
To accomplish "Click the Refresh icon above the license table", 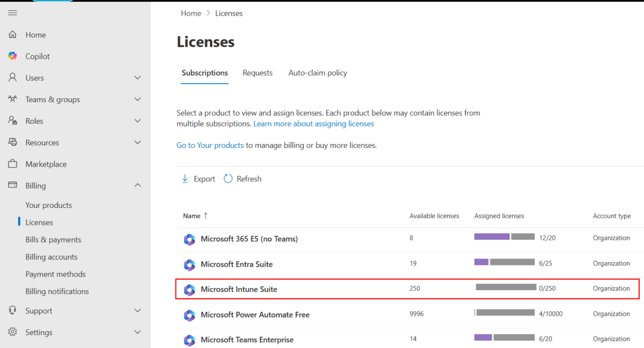I will click(228, 178).
